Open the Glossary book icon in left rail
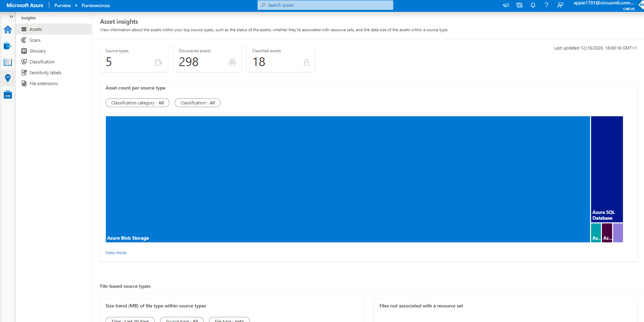 pyautogui.click(x=8, y=62)
